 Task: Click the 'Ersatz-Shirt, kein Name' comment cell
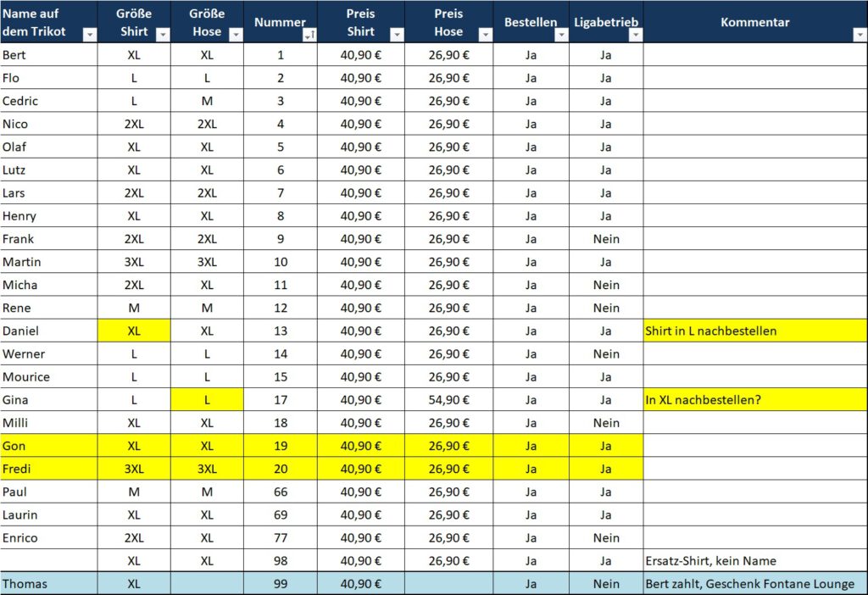[754, 560]
